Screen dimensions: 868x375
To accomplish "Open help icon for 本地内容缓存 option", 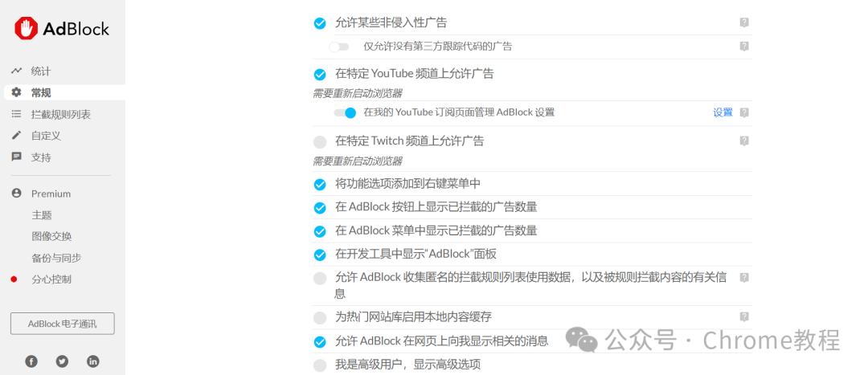I will coord(744,317).
